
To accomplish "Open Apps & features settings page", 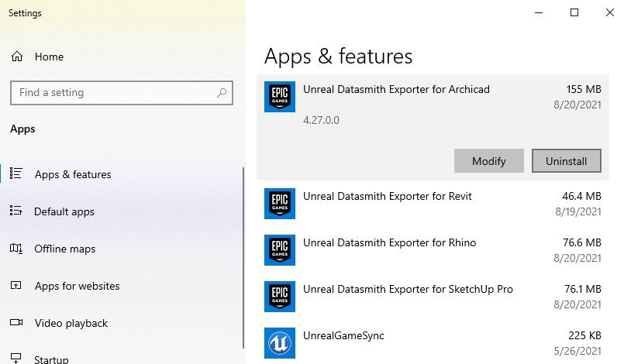I will [x=73, y=174].
